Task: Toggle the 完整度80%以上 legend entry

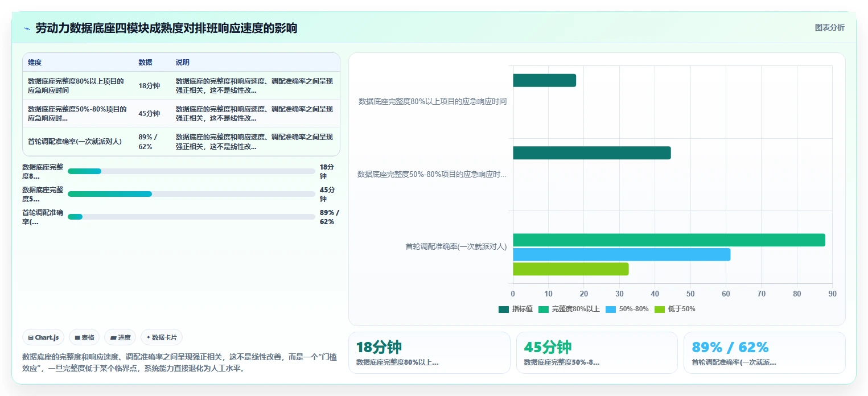Action: (x=569, y=309)
